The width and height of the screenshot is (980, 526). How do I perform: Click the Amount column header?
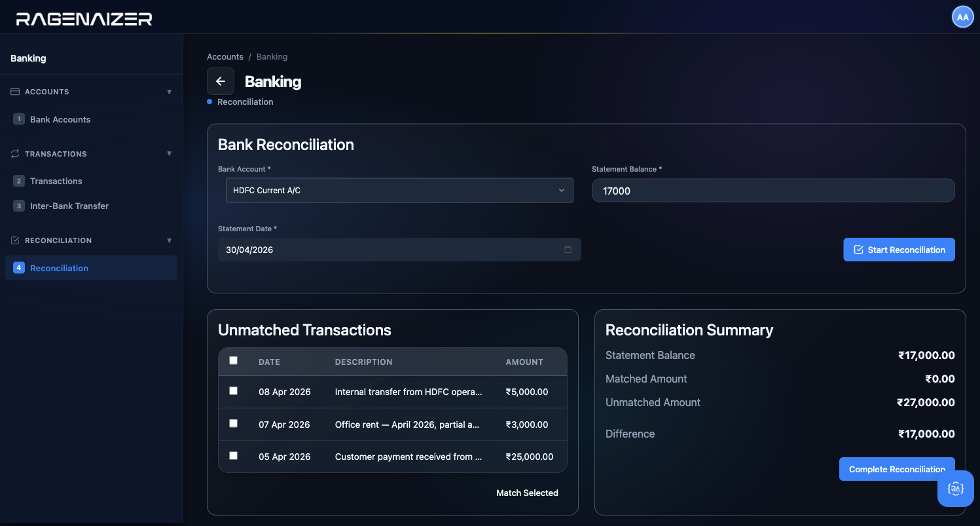coord(524,362)
